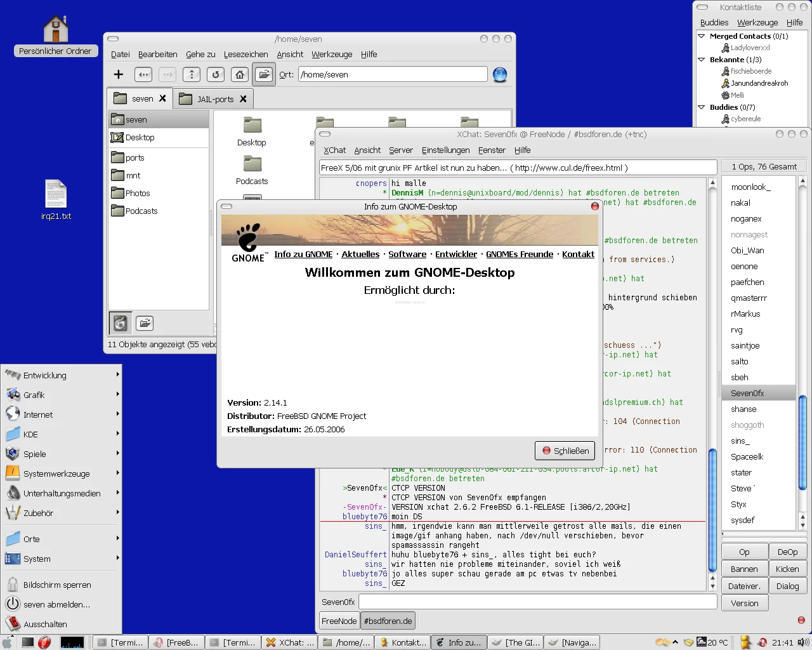The image size is (812, 650).
Task: Expand the Systemwerkzeuge submenu
Action: [x=62, y=474]
